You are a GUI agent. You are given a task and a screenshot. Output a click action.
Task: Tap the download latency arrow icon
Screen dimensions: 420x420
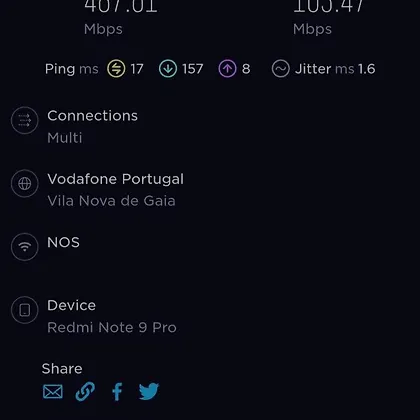[x=168, y=69]
